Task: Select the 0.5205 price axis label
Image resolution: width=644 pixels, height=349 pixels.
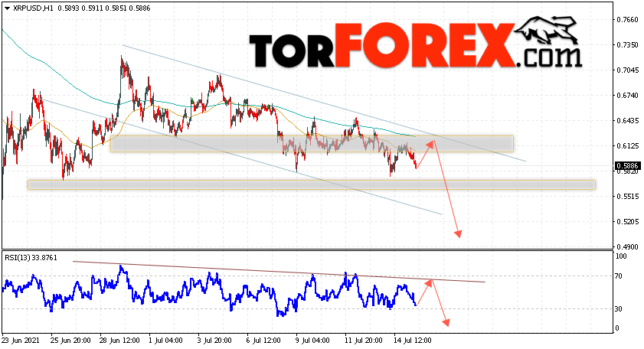Action: click(x=628, y=222)
